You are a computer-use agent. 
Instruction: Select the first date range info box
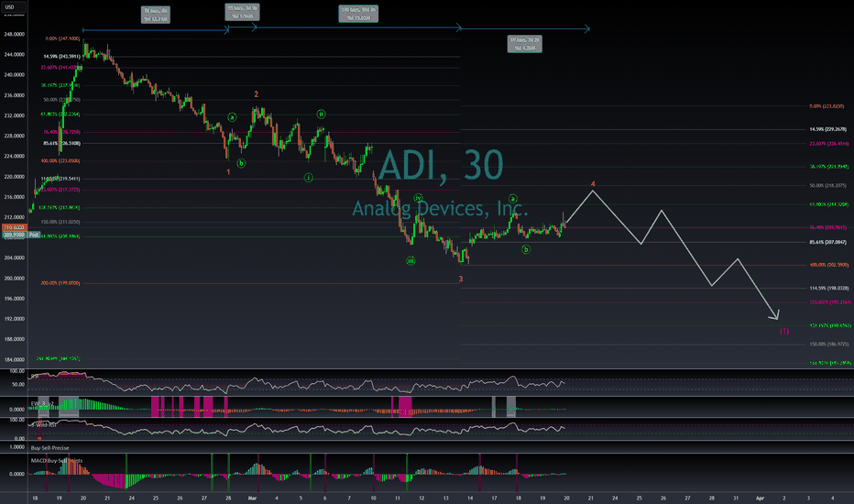(x=156, y=15)
